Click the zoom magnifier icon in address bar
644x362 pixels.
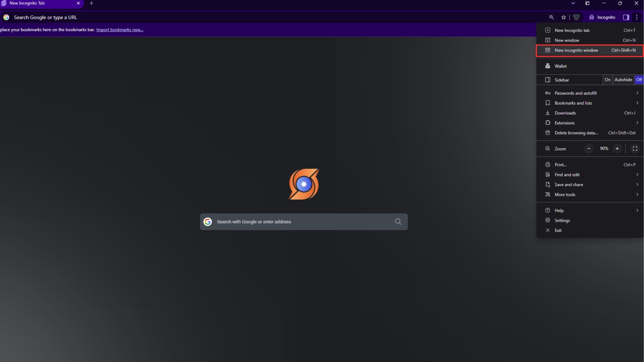click(x=551, y=17)
